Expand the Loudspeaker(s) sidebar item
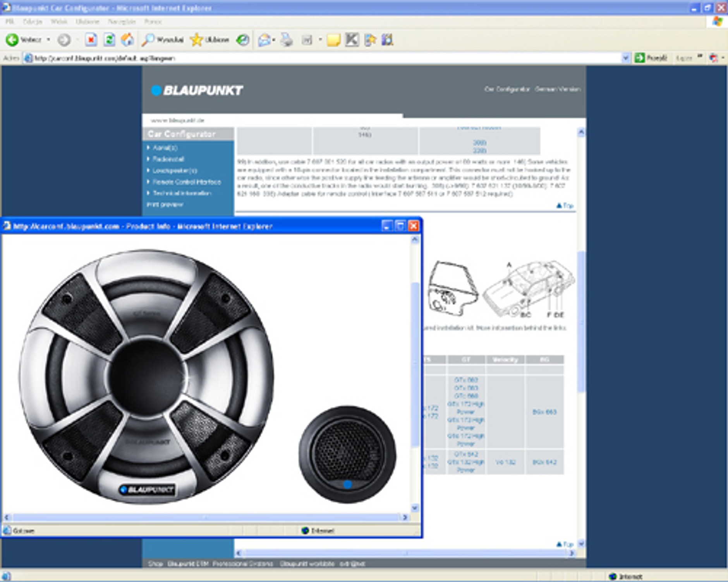 (174, 171)
